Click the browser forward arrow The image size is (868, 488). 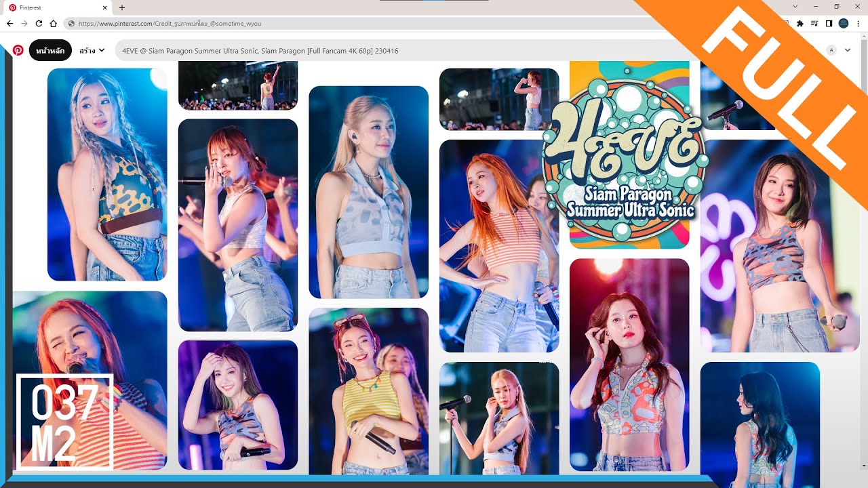point(24,23)
